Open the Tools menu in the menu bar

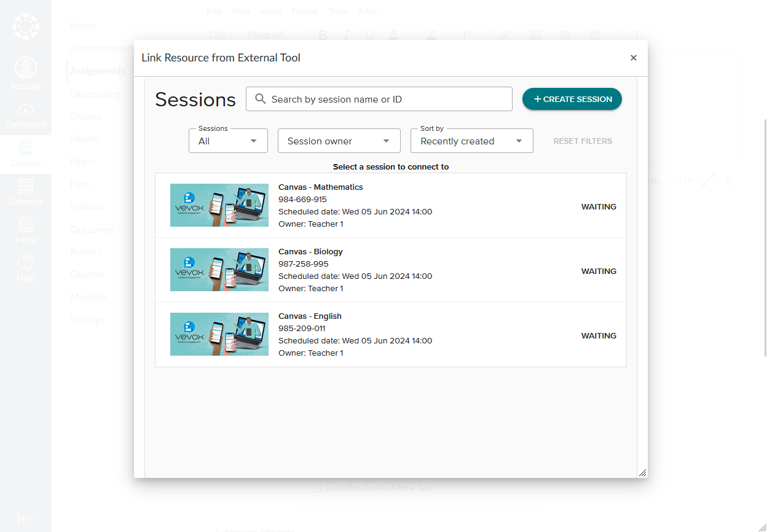(x=338, y=11)
